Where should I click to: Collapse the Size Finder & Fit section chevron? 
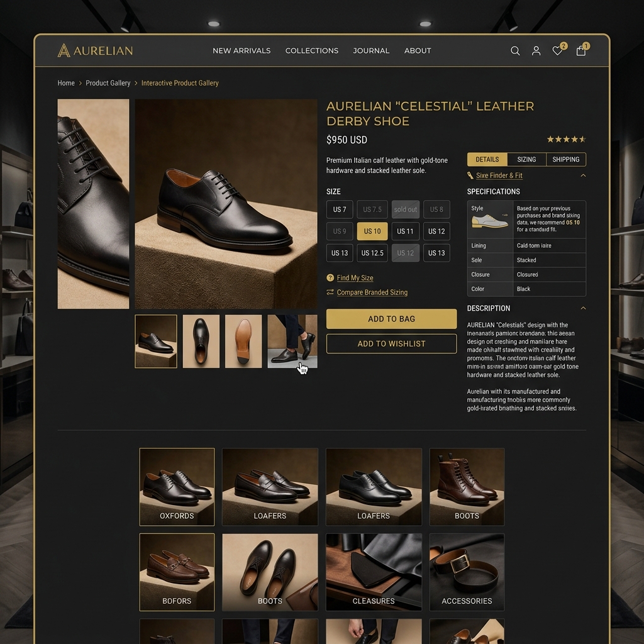tap(583, 175)
